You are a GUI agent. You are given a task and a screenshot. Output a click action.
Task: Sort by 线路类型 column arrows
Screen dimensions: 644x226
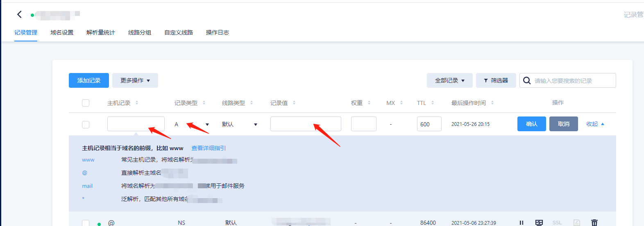click(252, 103)
